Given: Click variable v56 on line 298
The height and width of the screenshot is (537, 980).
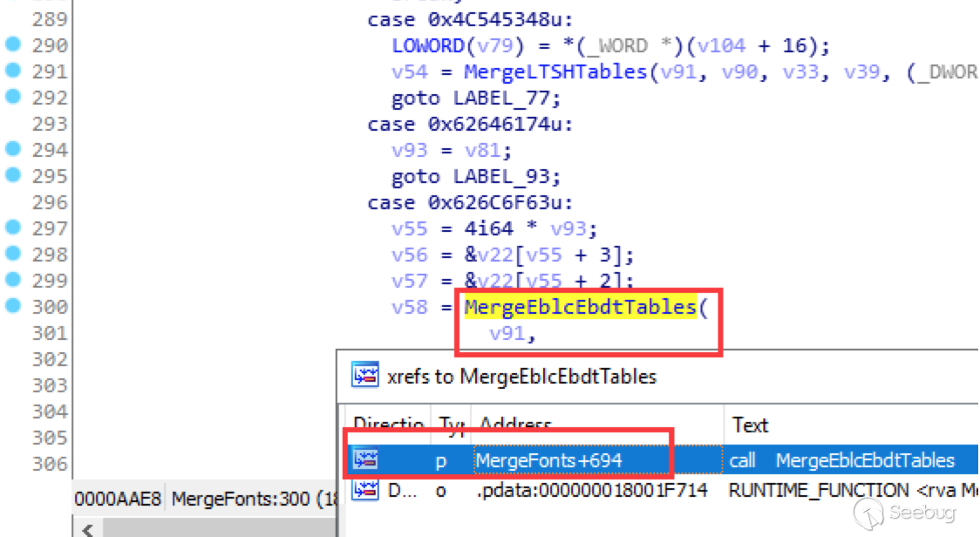Looking at the screenshot, I should pos(410,255).
